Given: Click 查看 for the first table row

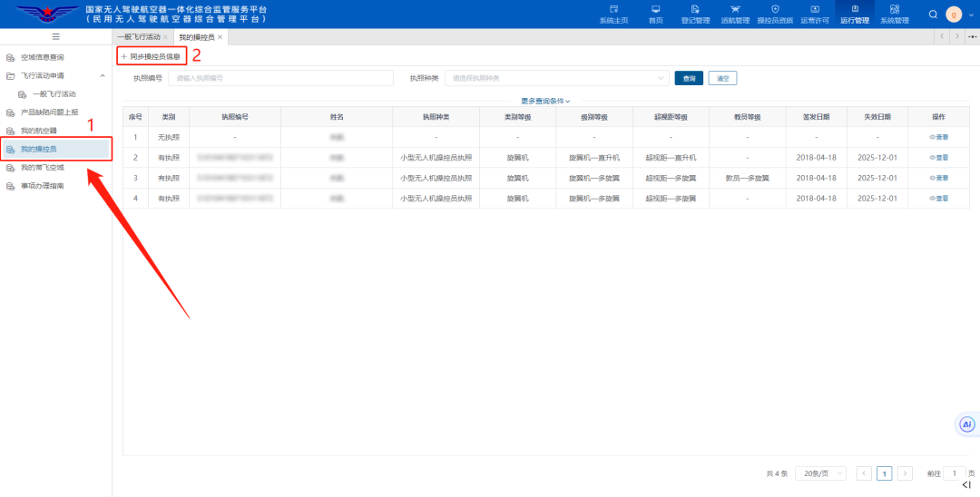Looking at the screenshot, I should tap(938, 137).
